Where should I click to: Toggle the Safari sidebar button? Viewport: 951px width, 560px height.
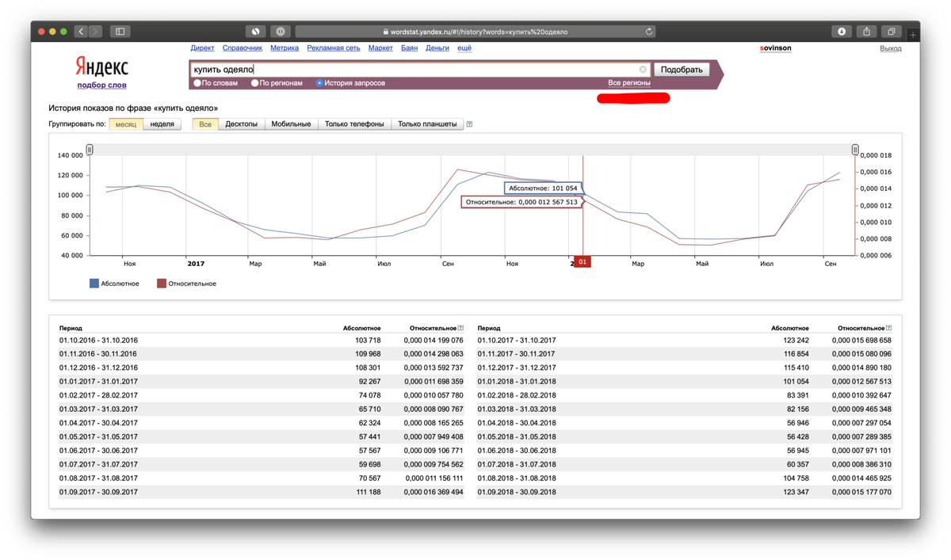point(120,32)
